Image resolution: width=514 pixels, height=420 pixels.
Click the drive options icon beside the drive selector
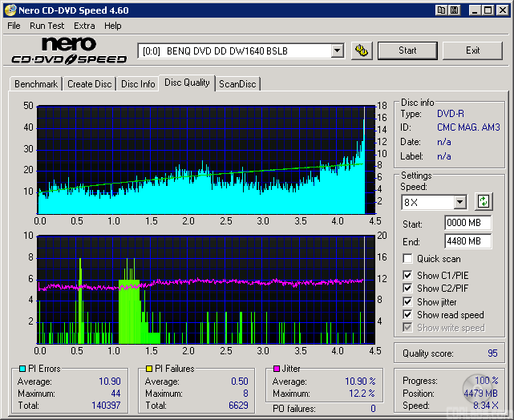[x=362, y=50]
